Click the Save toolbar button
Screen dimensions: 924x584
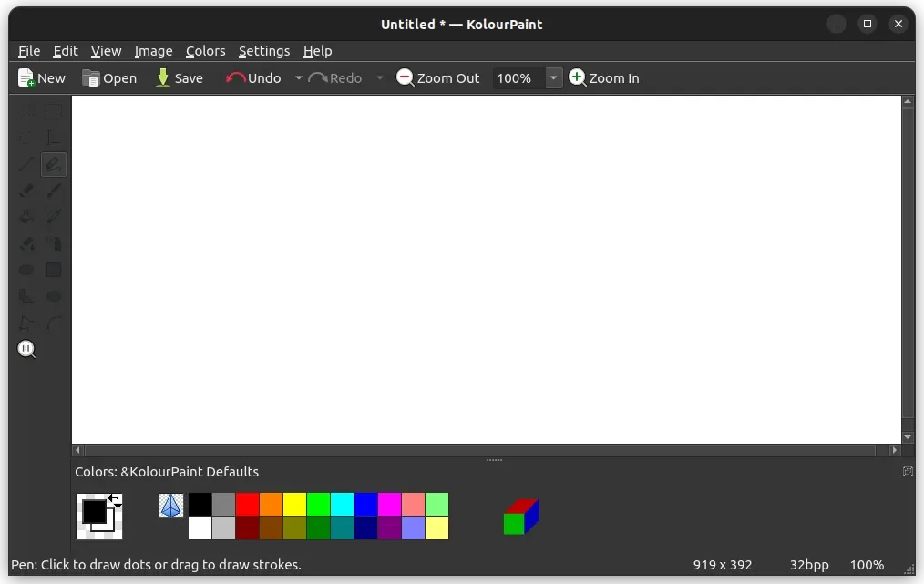[x=180, y=77]
